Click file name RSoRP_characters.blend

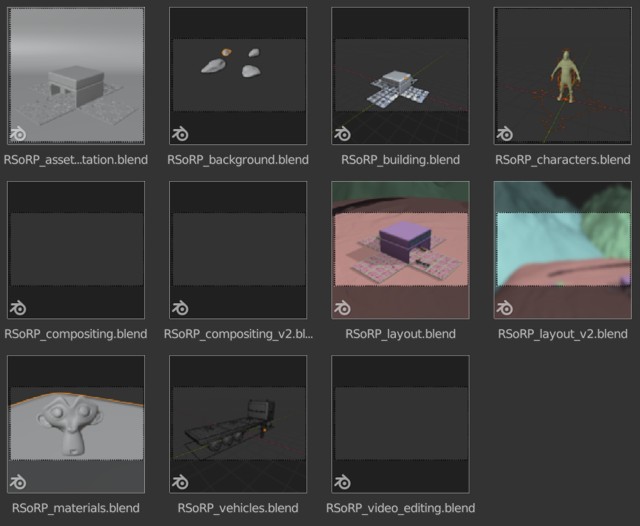(x=562, y=160)
